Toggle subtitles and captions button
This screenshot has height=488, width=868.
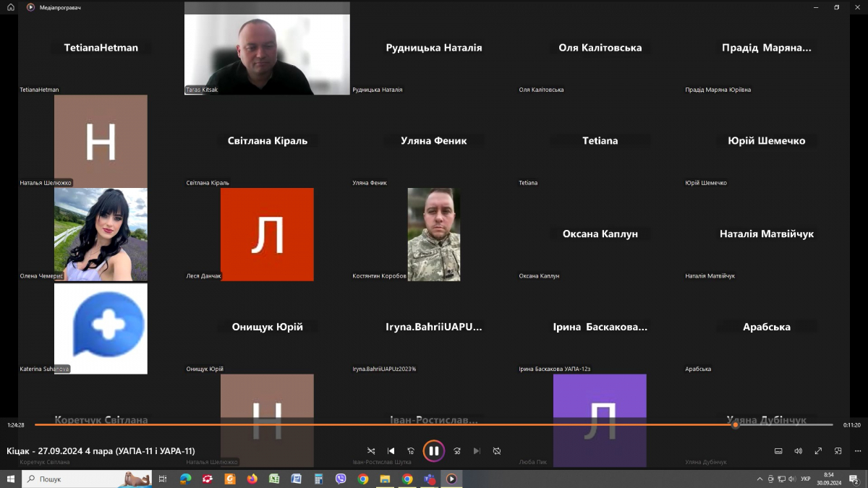[x=778, y=451]
